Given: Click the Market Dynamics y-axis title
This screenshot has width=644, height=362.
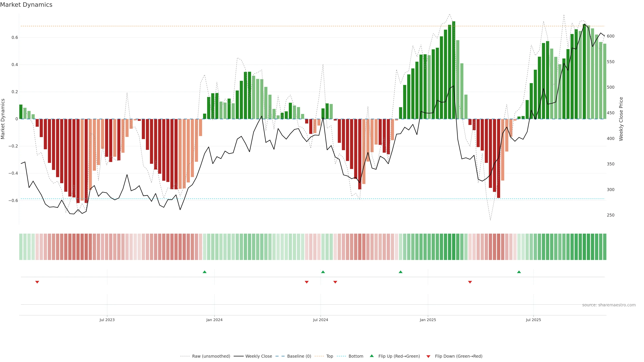Looking at the screenshot, I should point(3,119).
